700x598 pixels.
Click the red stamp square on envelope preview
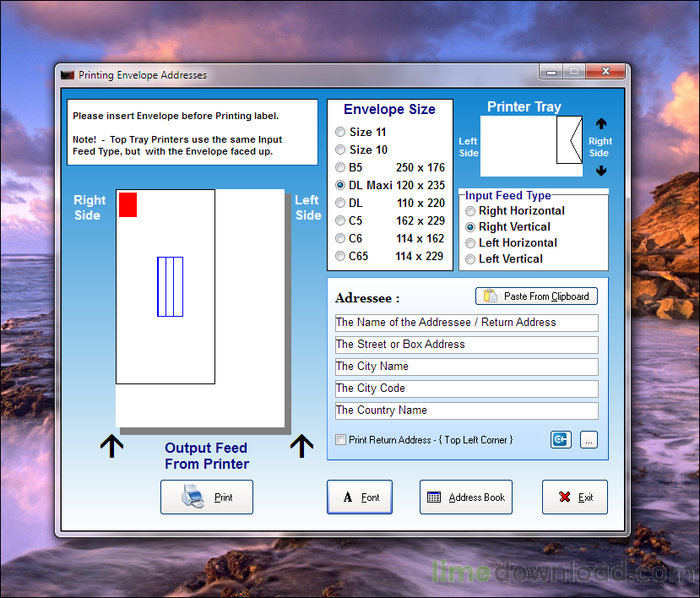(128, 204)
